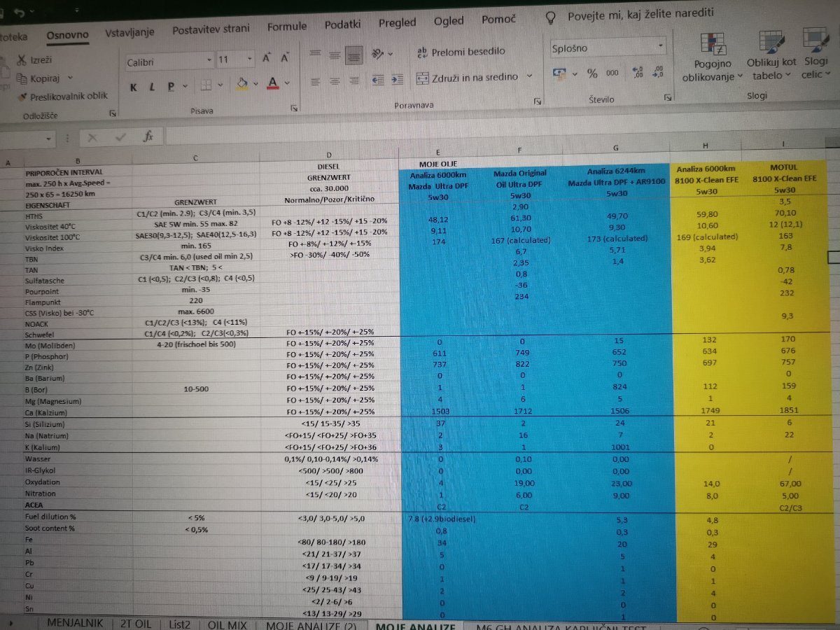
Task: Open the Slogi celic gallery
Action: click(x=815, y=55)
